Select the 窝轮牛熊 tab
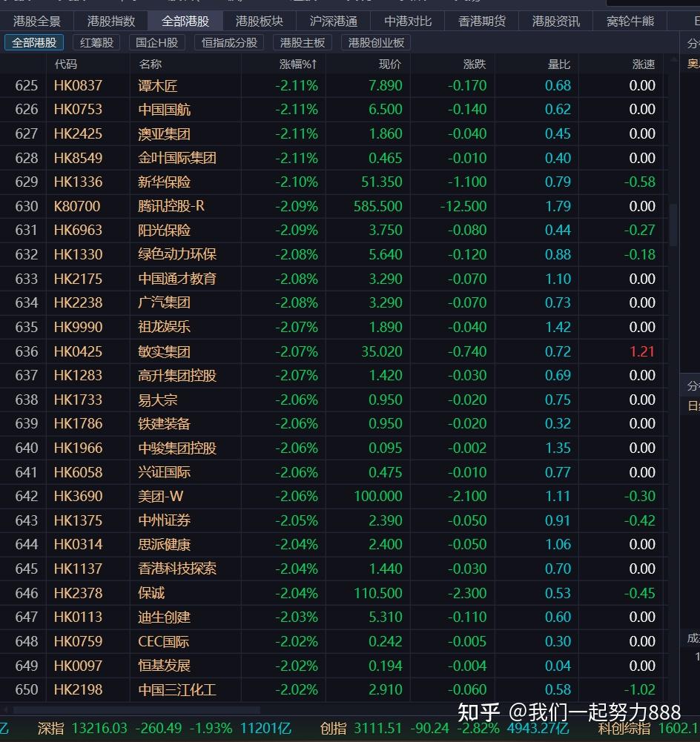The height and width of the screenshot is (742, 700). click(630, 21)
